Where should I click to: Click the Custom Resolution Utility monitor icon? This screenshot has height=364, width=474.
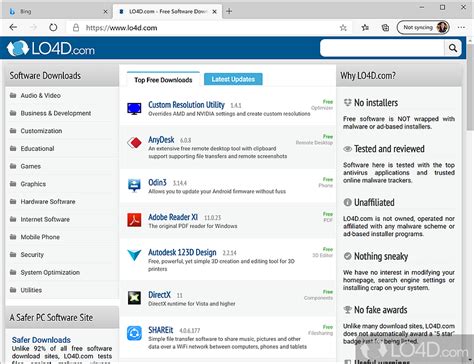(x=134, y=109)
